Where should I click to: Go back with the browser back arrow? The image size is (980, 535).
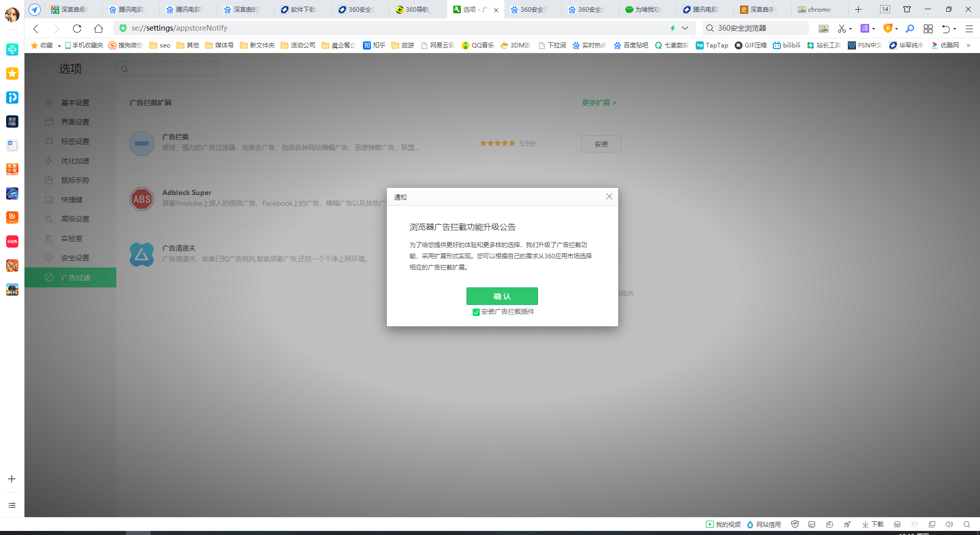pos(36,29)
